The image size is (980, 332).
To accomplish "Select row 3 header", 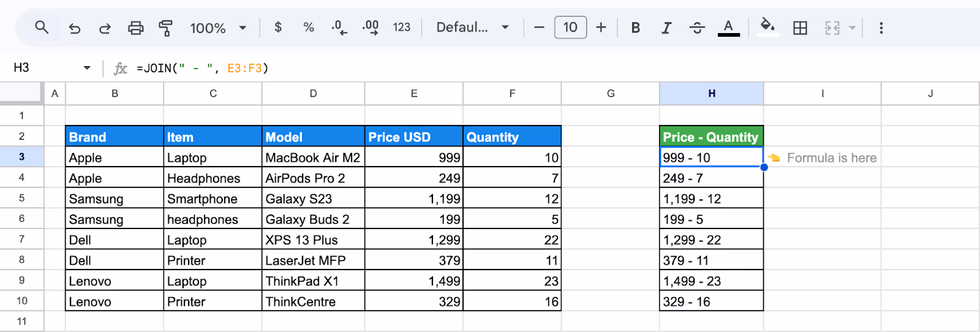I will (x=22, y=157).
